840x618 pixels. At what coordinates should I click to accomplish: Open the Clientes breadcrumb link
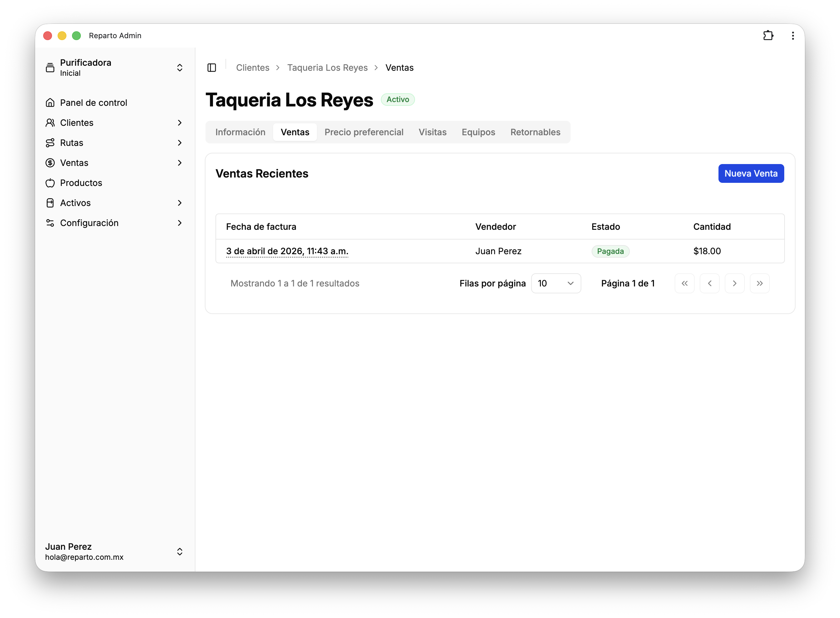pos(252,68)
